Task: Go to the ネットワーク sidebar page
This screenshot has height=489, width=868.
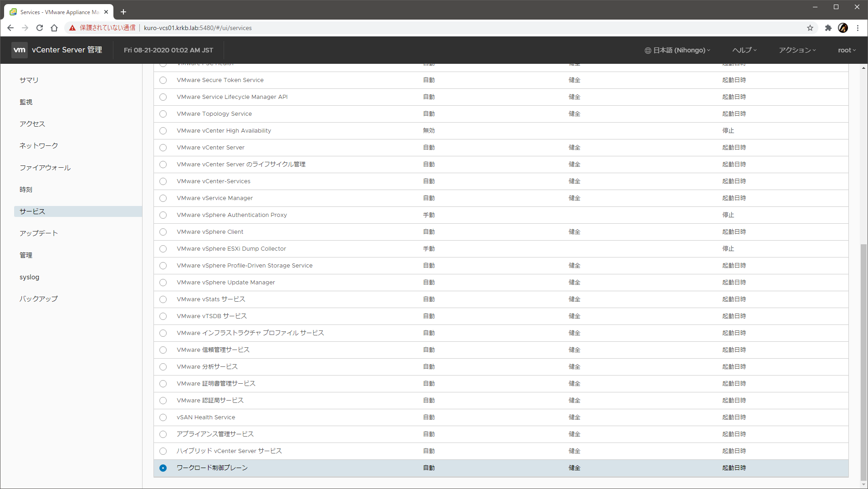Action: 39,146
